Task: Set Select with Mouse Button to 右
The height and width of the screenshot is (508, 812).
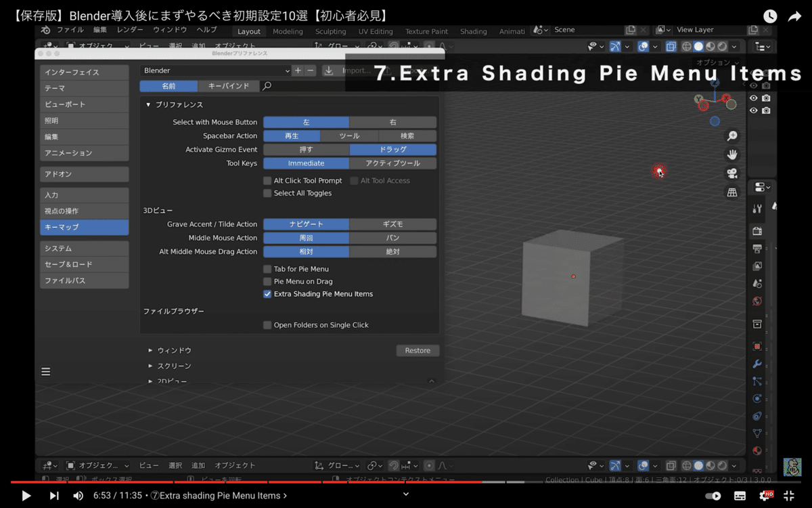Action: click(x=393, y=123)
